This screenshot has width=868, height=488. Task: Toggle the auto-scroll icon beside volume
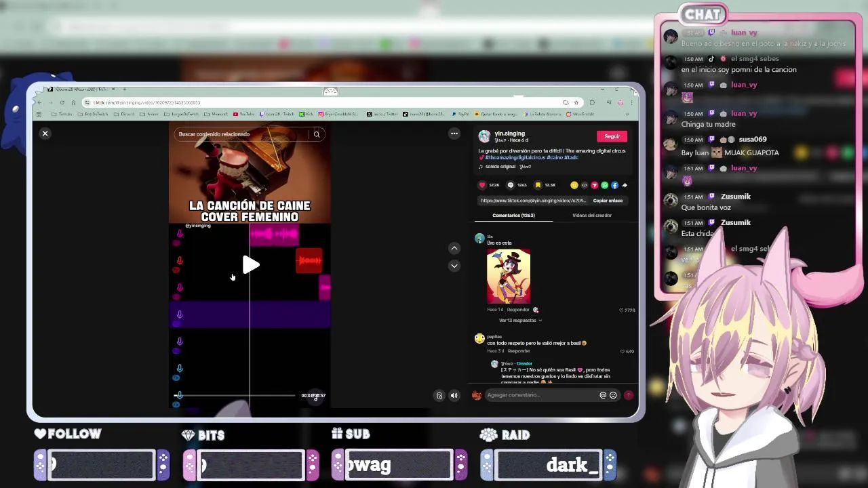pos(439,396)
